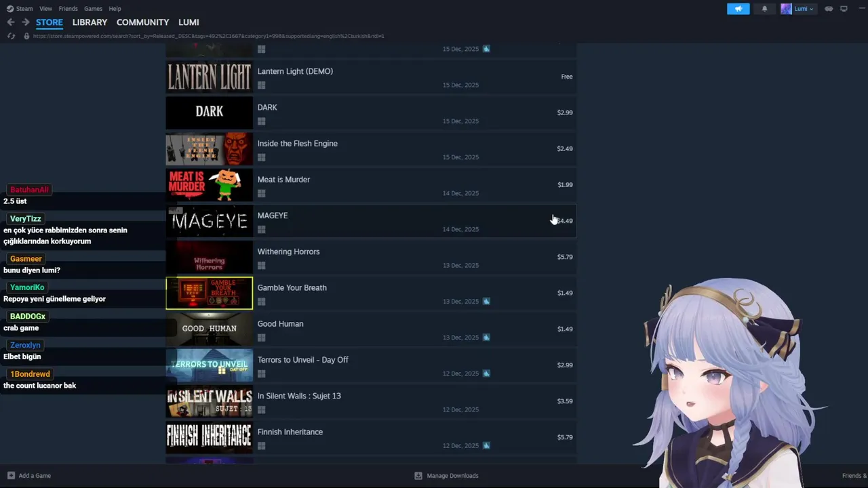Click chat username VeryTizz
The image size is (868, 488).
(x=26, y=219)
